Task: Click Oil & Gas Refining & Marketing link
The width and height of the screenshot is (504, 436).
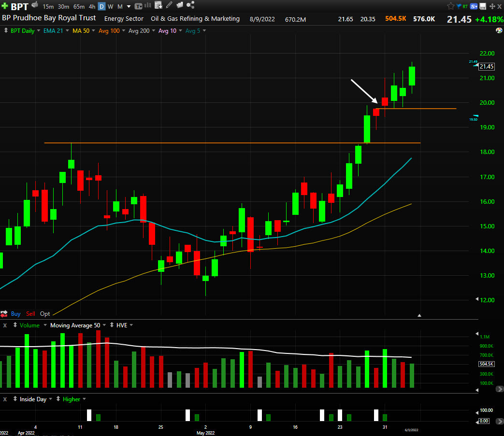Action: (195, 19)
